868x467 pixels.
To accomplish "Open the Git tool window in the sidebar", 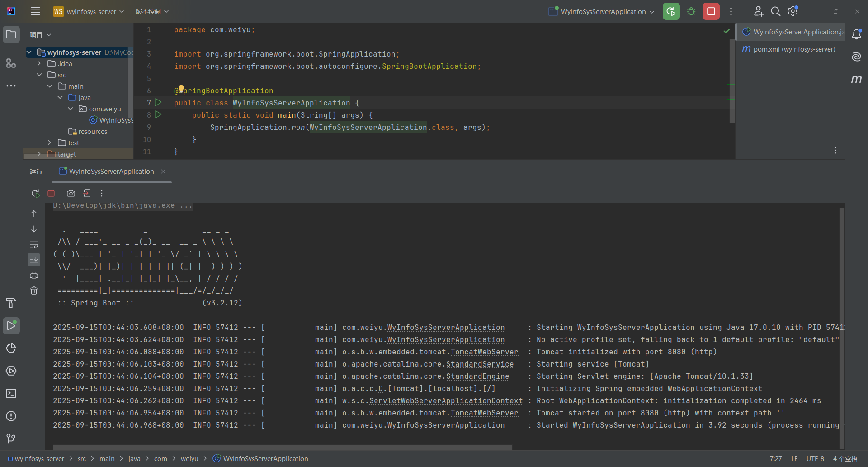I will tap(11, 438).
